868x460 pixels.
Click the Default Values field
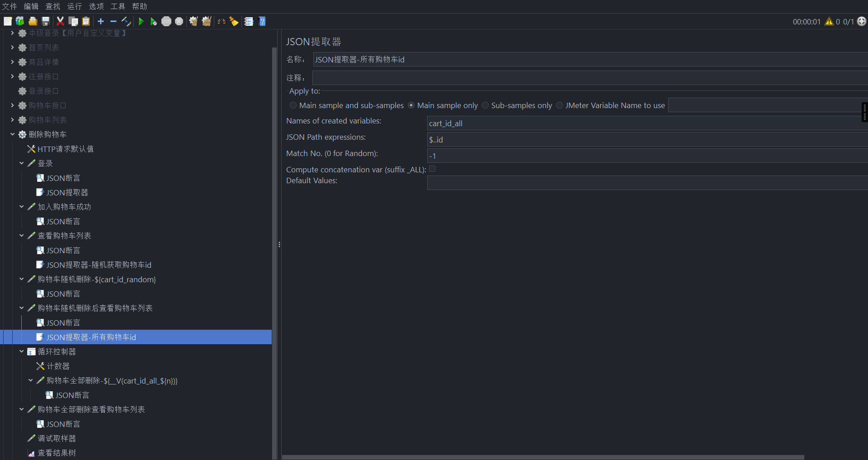tap(647, 183)
